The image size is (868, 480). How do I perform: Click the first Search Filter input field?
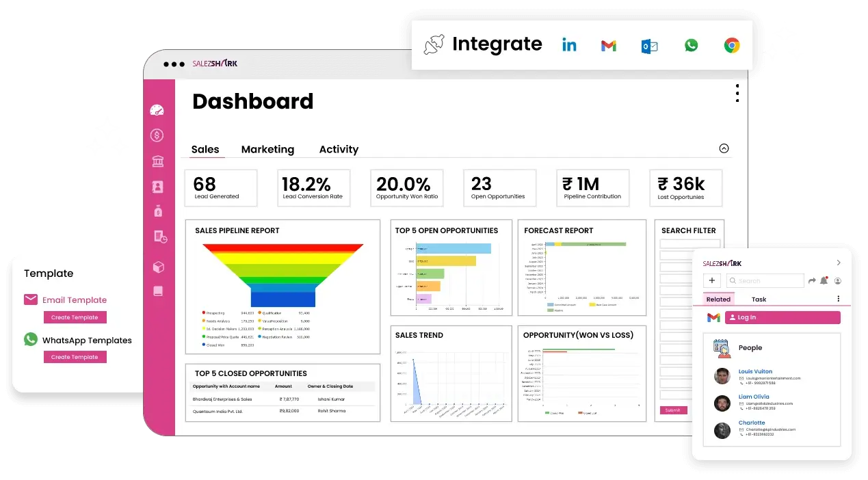click(x=689, y=243)
